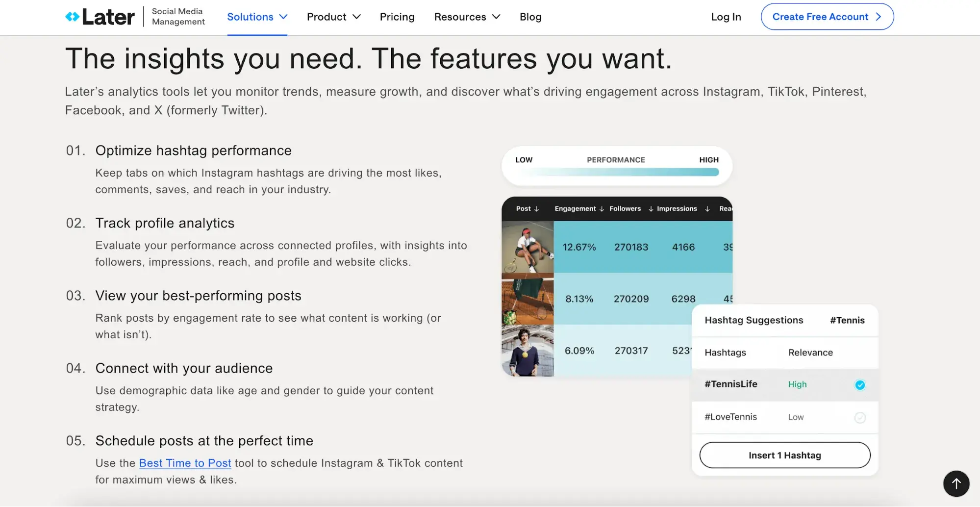Click the tennis player post thumbnail
The height and width of the screenshot is (507, 980).
click(x=528, y=247)
